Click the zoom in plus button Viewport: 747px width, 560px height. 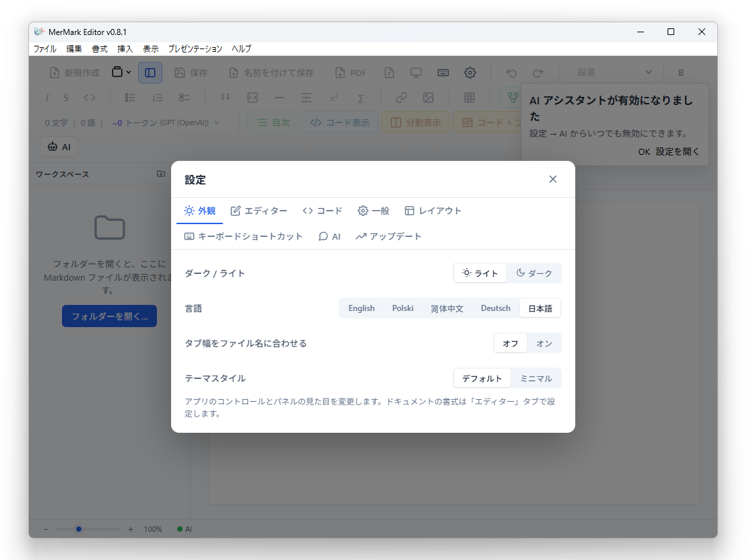pyautogui.click(x=131, y=529)
